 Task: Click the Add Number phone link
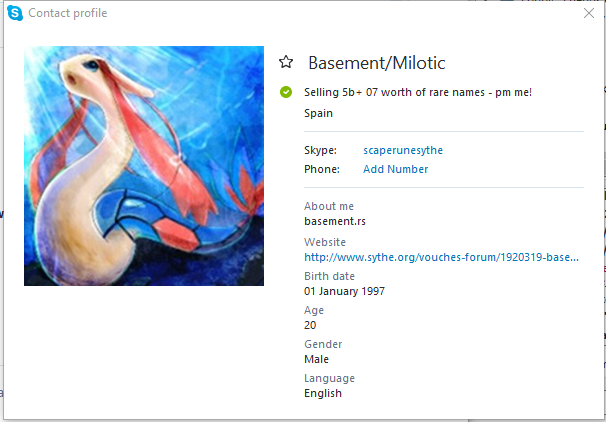click(x=395, y=169)
